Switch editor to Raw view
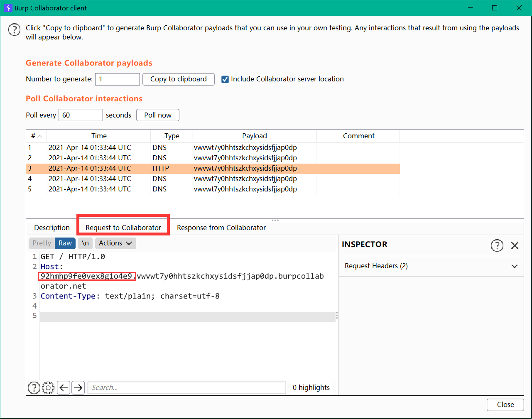Image resolution: width=532 pixels, height=419 pixels. [65, 243]
